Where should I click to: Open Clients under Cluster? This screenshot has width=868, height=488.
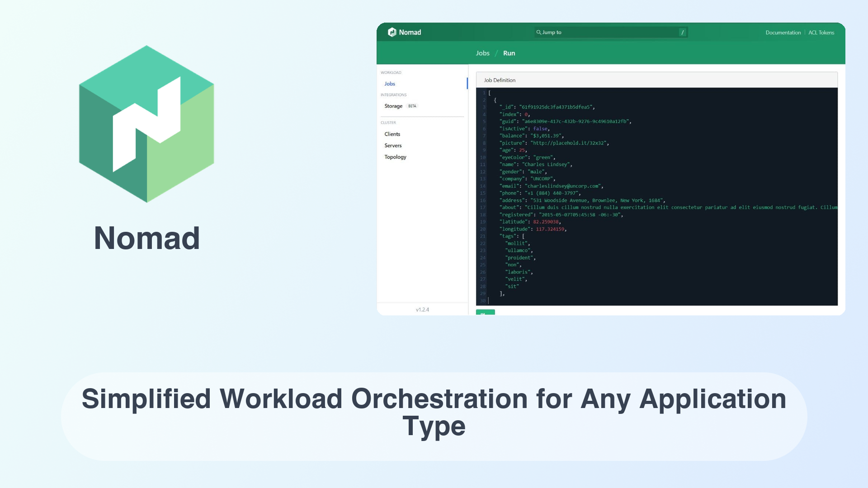click(392, 134)
